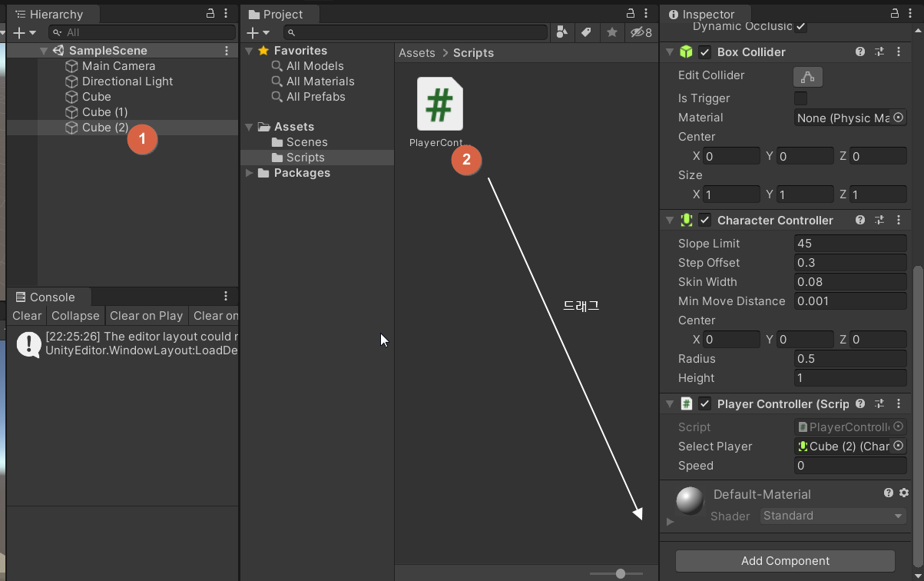
Task: Toggle Collapse in Console
Action: click(75, 316)
